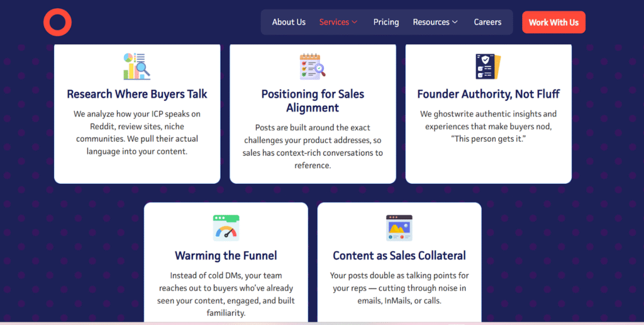Viewport: 644px width, 325px height.
Task: Open the Resources menu item
Action: pyautogui.click(x=431, y=22)
